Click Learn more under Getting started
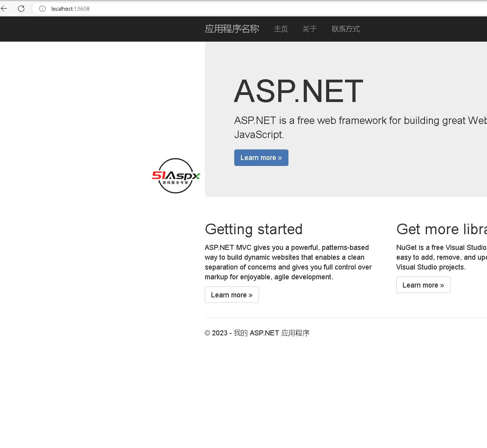Viewport: 487px width, 448px height. pos(232,295)
